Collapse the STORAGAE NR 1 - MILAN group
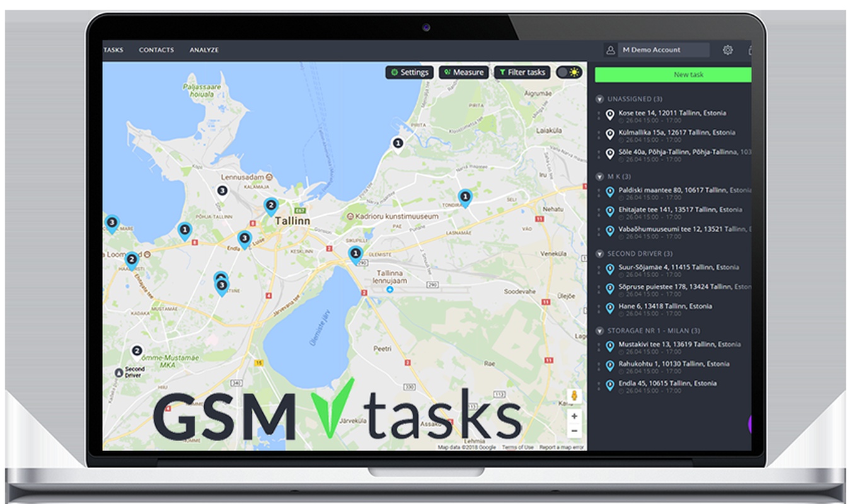This screenshot has height=504, width=854. click(599, 331)
